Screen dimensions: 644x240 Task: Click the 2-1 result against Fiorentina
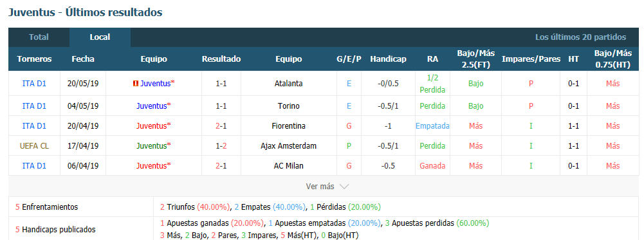[x=221, y=125]
